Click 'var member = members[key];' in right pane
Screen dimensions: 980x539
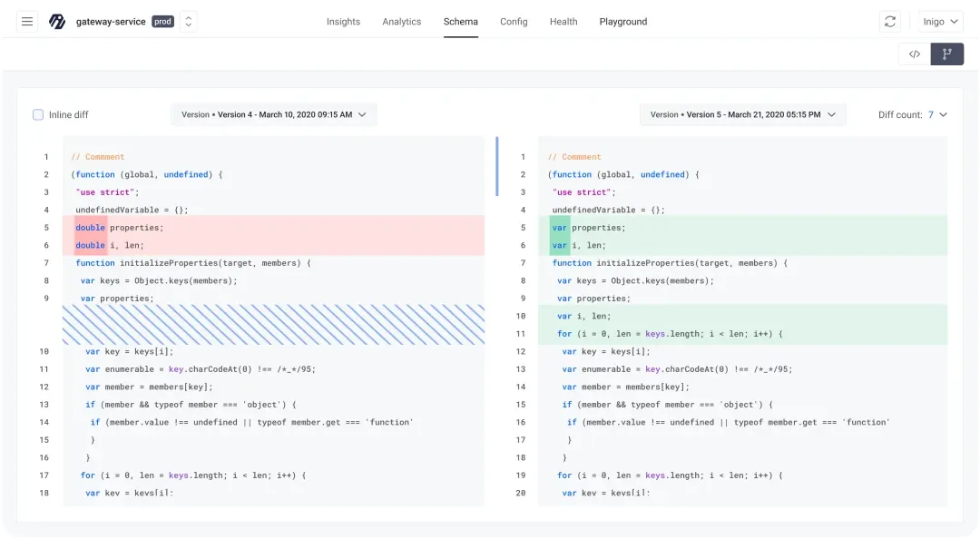[x=625, y=387]
